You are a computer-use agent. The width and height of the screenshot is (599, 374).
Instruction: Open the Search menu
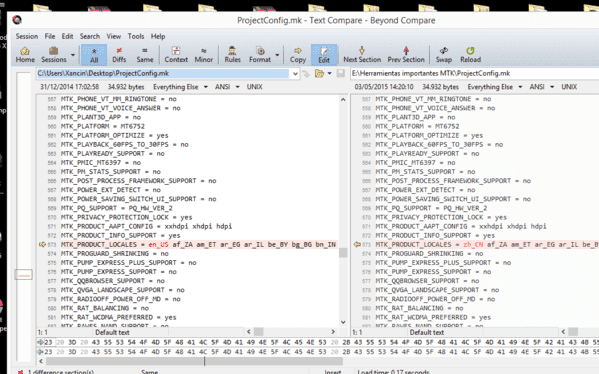click(90, 36)
